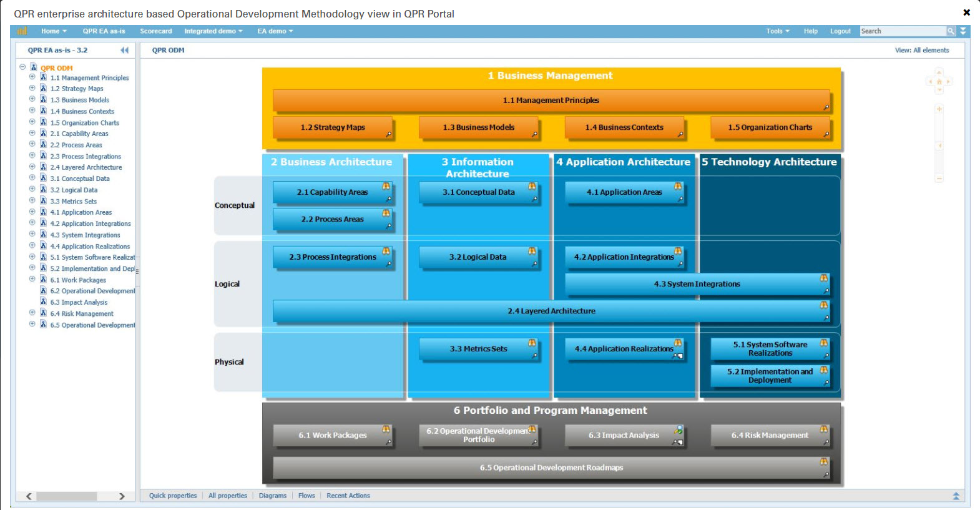Pan the diagram up with the arrow
This screenshot has width=980, height=510.
point(939,73)
